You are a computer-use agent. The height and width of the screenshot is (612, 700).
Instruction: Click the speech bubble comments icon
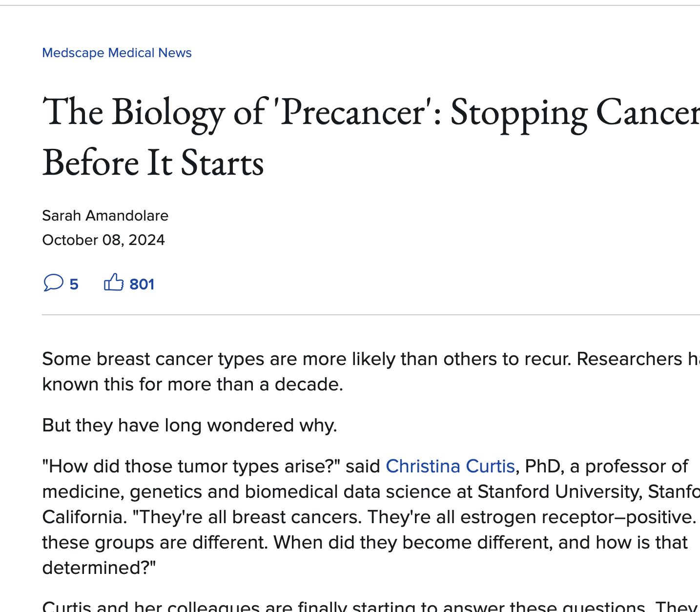pyautogui.click(x=53, y=283)
